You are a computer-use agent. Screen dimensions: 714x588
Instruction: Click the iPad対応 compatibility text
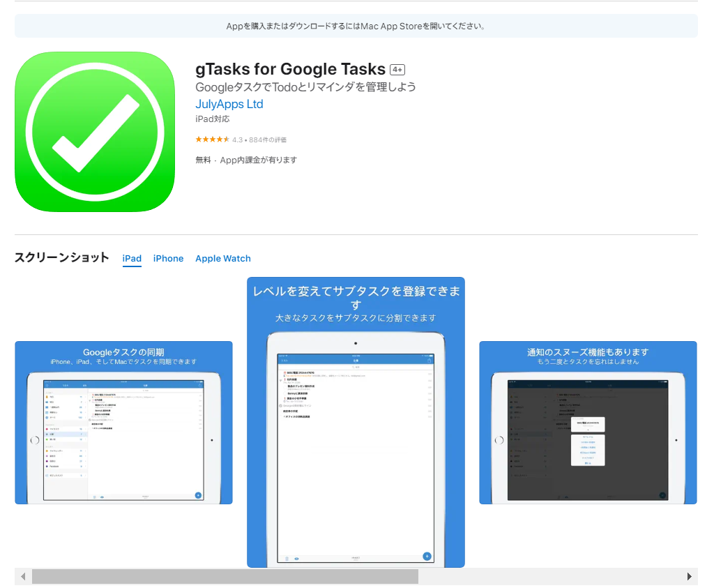pos(212,119)
